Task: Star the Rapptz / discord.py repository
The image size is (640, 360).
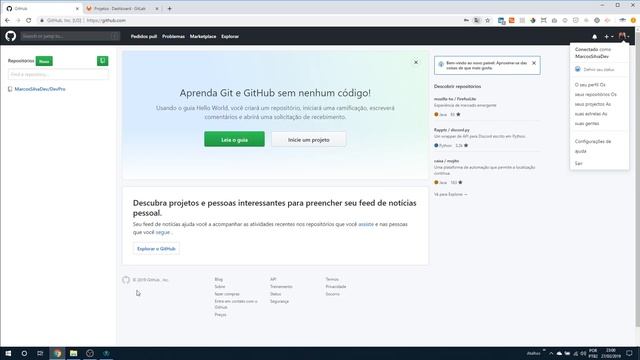Action: click(x=466, y=146)
